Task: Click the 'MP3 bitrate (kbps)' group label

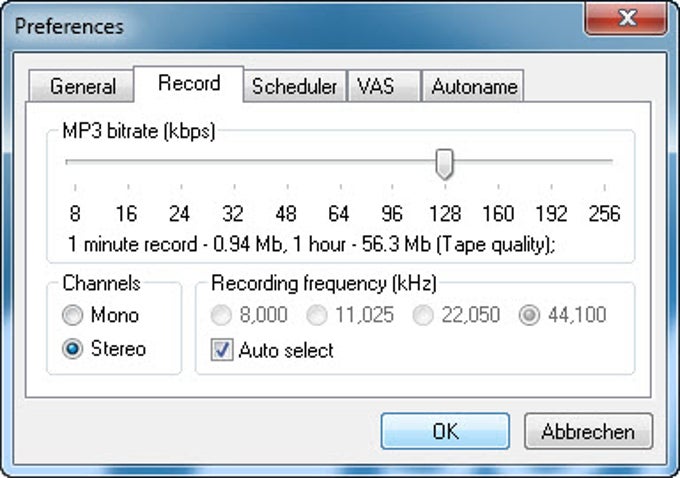Action: 139,131
